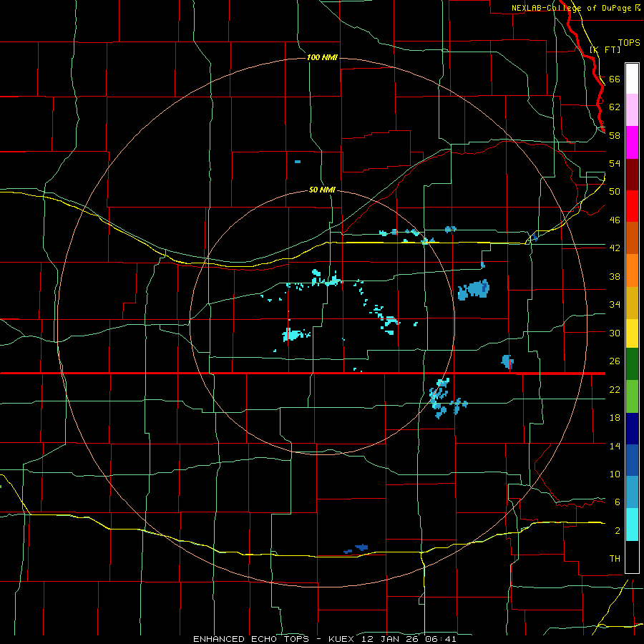Click the 54 legend value

(x=615, y=163)
